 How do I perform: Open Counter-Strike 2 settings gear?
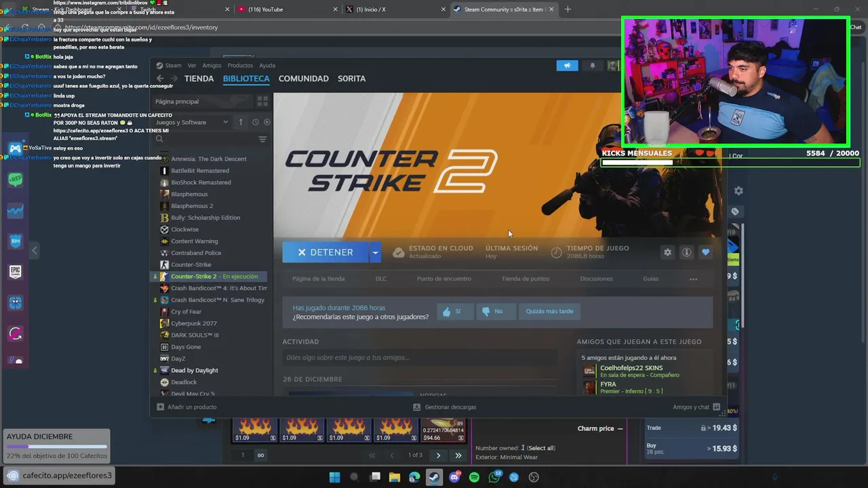click(x=667, y=252)
